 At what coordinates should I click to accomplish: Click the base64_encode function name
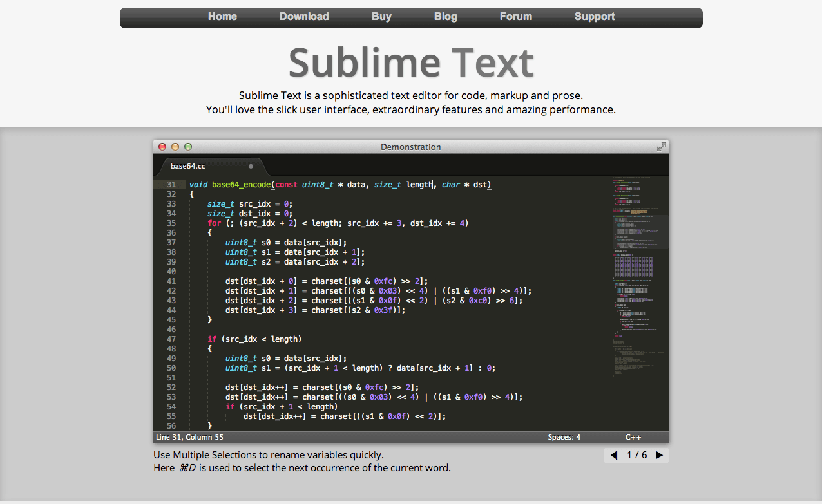point(241,185)
